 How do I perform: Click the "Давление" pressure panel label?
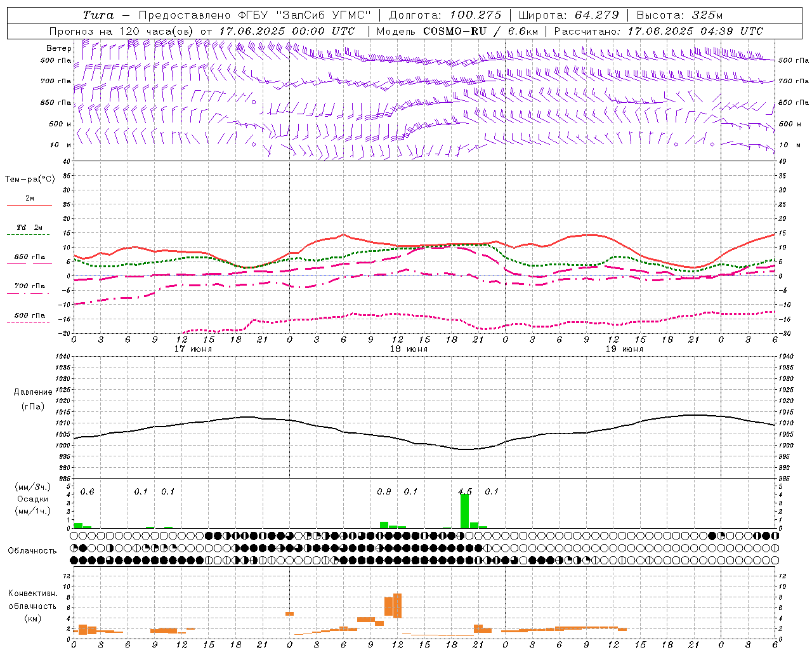click(x=33, y=392)
